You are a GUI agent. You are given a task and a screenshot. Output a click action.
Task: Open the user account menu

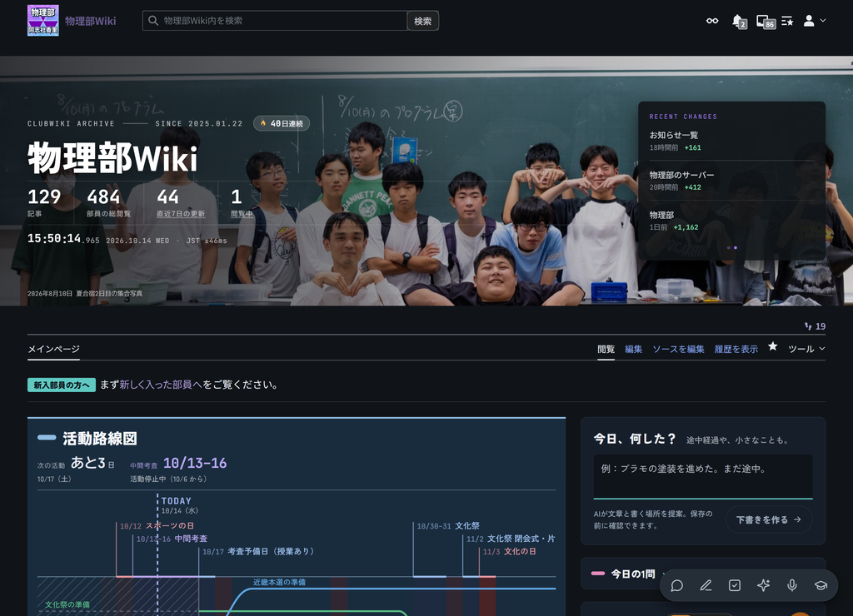coord(815,21)
